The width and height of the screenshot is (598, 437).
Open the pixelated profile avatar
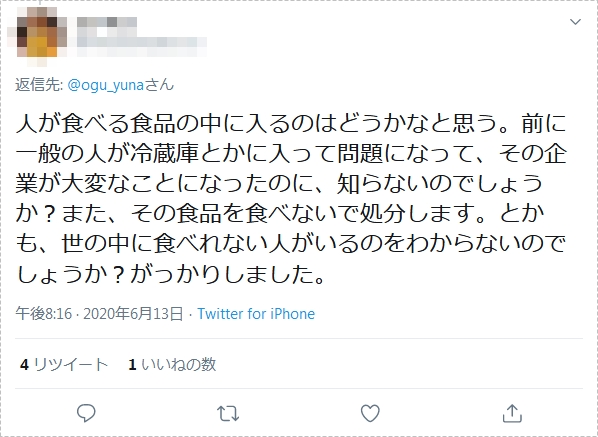pyautogui.click(x=37, y=34)
